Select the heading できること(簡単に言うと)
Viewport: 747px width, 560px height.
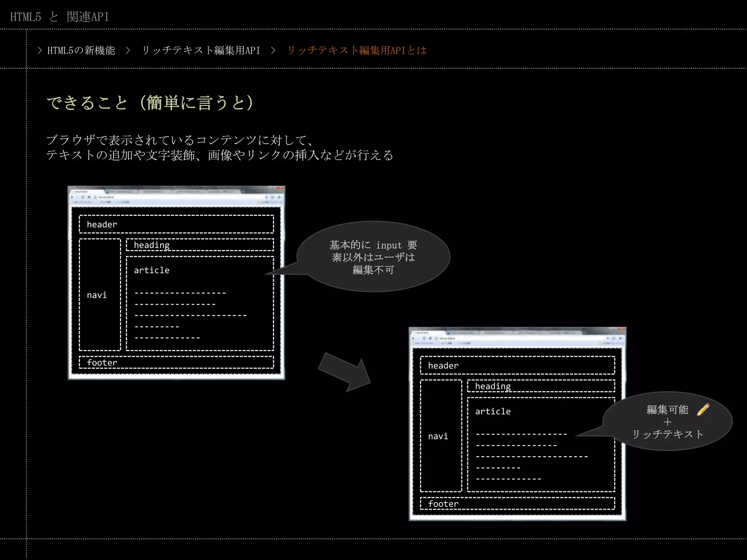150,102
